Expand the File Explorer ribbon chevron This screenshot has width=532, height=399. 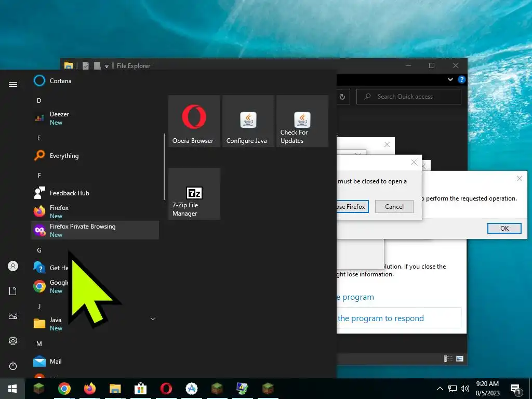(x=450, y=79)
